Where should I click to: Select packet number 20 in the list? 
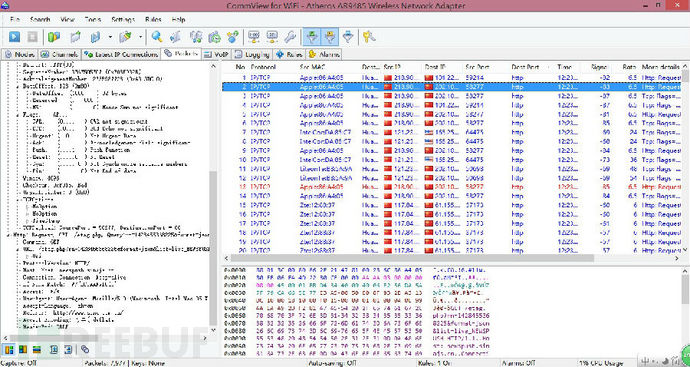point(451,250)
